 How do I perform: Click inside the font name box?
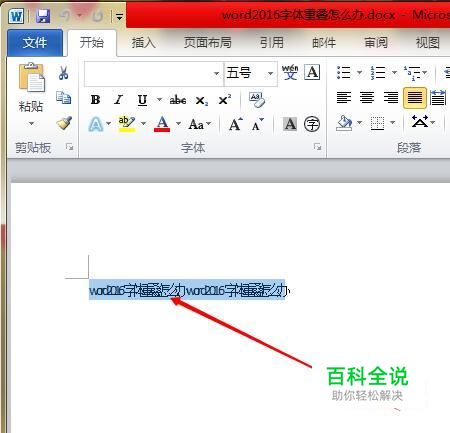point(149,73)
